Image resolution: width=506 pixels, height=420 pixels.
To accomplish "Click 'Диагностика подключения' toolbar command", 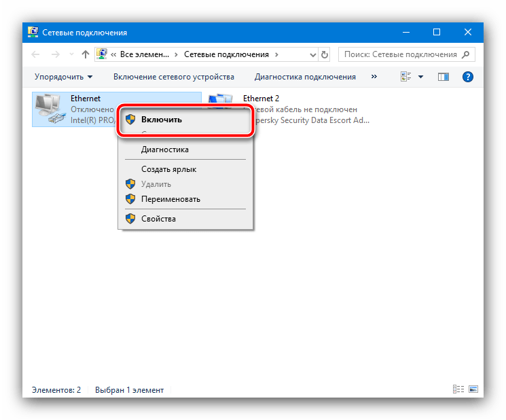I will click(305, 77).
